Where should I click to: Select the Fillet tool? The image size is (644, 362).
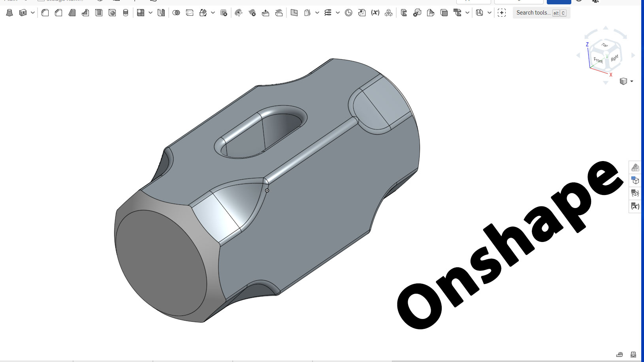tap(45, 13)
